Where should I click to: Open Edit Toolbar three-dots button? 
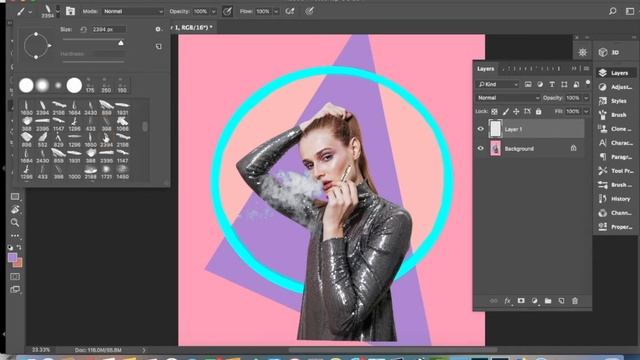point(15,236)
